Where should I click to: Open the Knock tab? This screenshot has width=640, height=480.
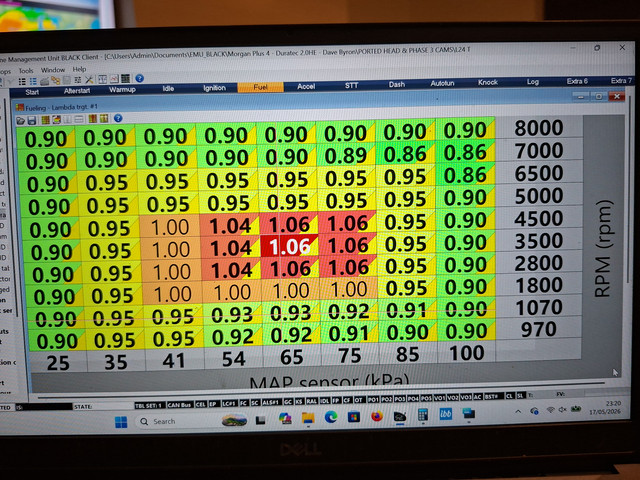[x=488, y=82]
